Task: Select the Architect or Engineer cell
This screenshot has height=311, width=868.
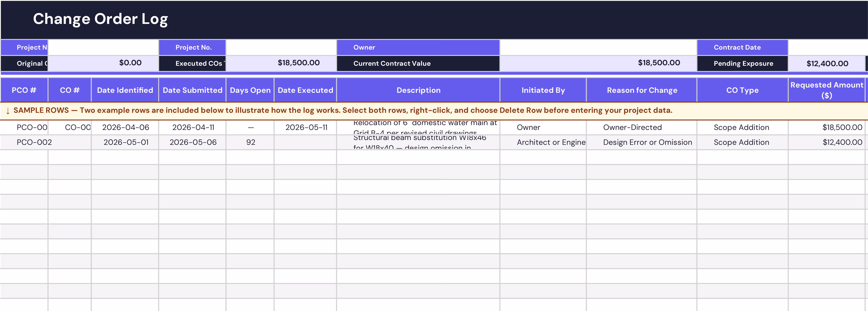Action: pyautogui.click(x=543, y=142)
